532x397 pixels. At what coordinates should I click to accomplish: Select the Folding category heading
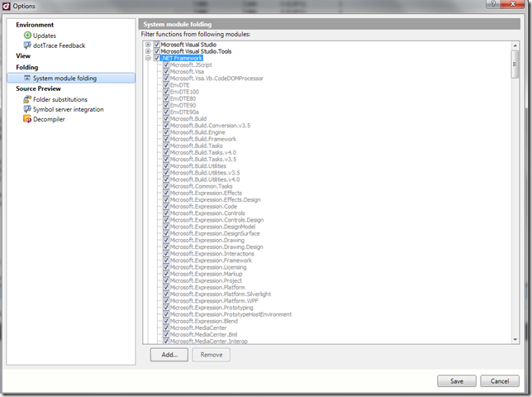[26, 67]
